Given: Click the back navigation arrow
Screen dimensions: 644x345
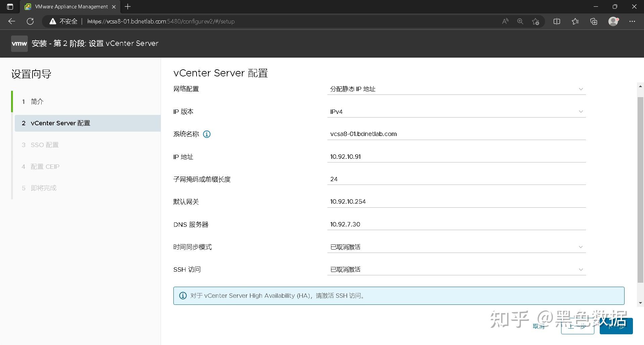Looking at the screenshot, I should 11,21.
